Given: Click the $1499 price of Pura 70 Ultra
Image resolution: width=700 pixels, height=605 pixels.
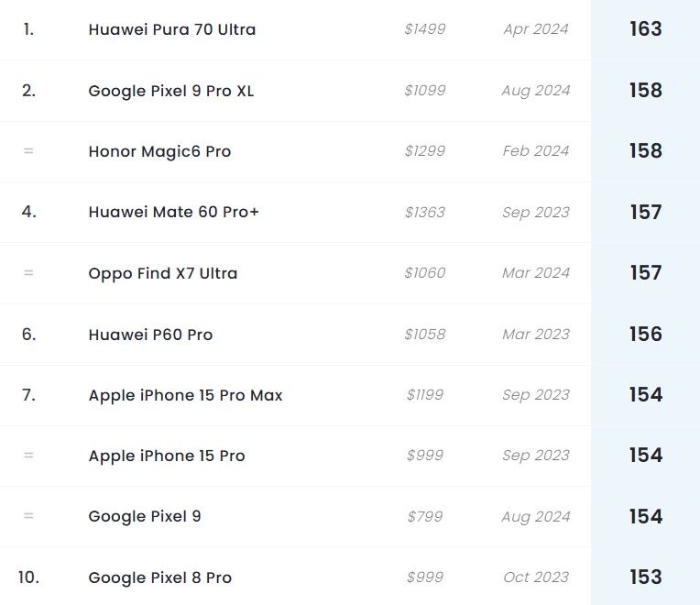Looking at the screenshot, I should click(425, 29).
